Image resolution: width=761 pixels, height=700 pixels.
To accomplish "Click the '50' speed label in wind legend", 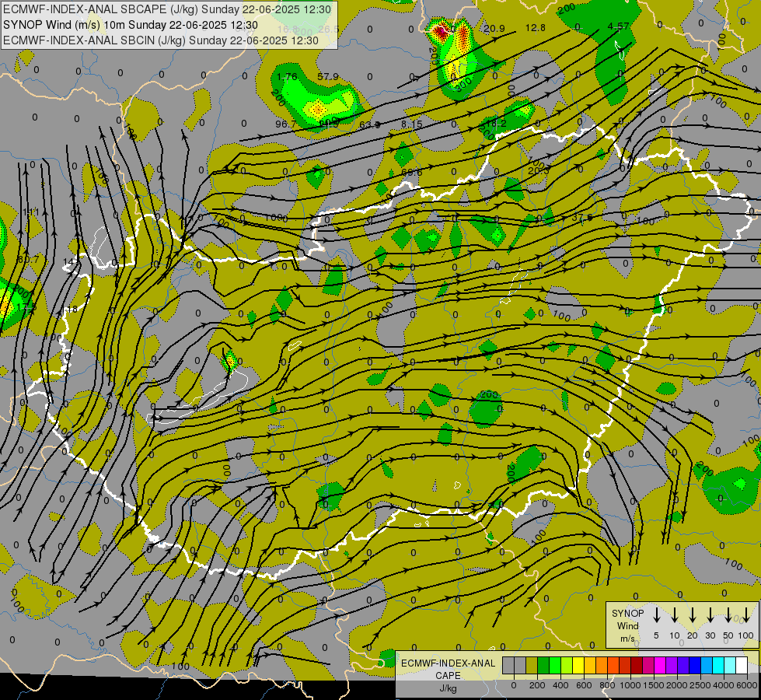I will 728,635.
